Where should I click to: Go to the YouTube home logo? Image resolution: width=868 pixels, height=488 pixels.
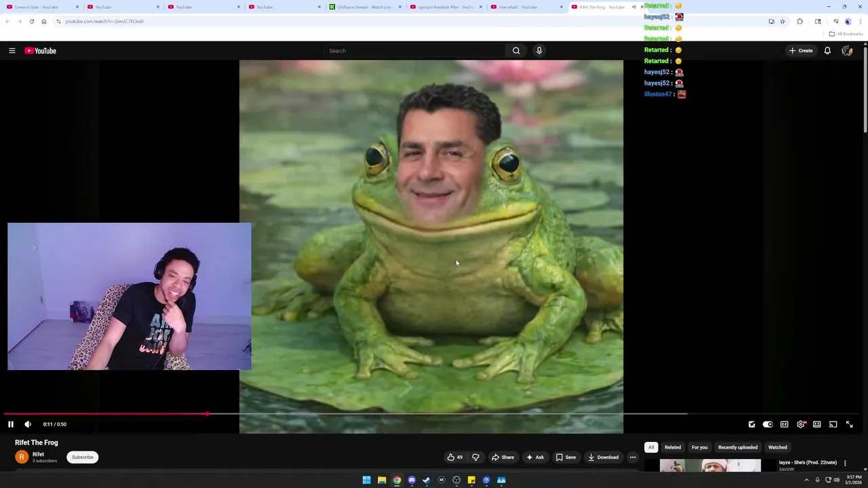41,51
